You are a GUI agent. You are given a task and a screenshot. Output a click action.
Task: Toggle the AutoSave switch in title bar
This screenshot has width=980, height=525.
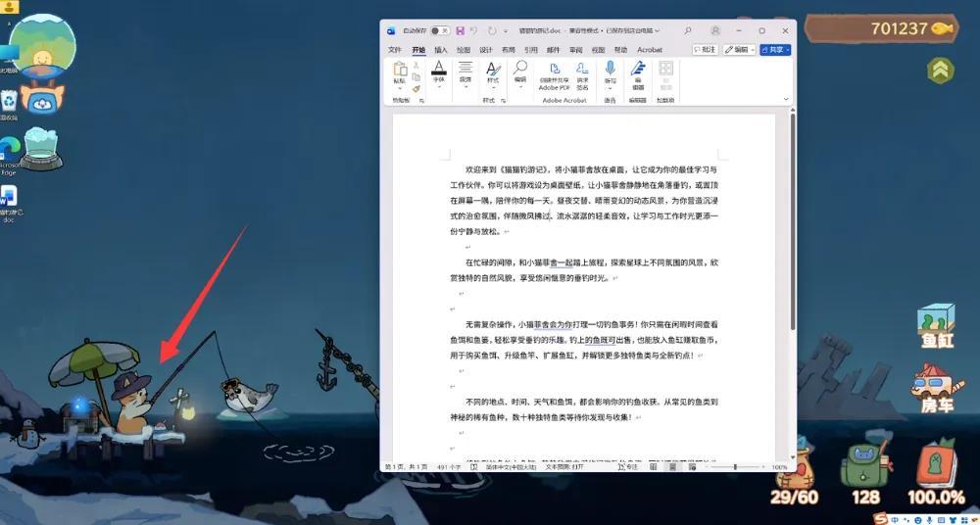click(x=440, y=31)
